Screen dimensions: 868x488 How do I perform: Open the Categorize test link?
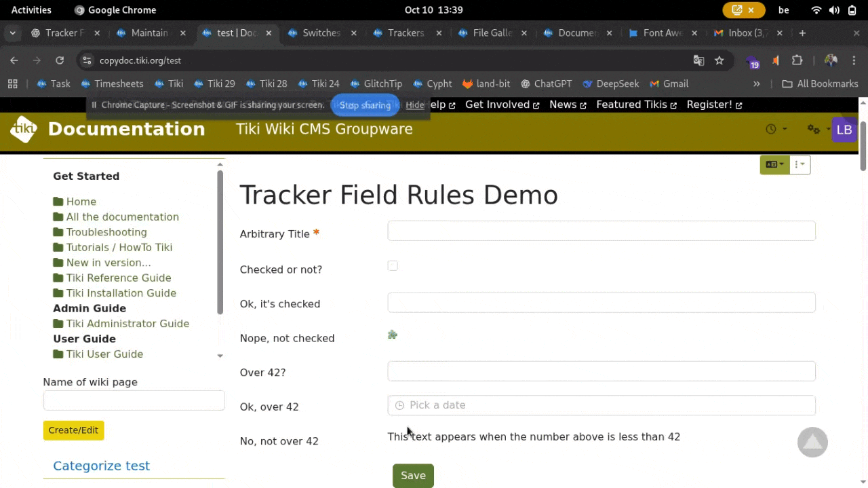pos(101,466)
